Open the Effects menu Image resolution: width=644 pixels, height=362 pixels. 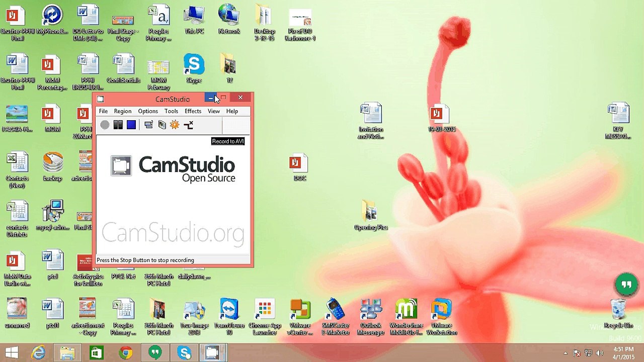[193, 111]
